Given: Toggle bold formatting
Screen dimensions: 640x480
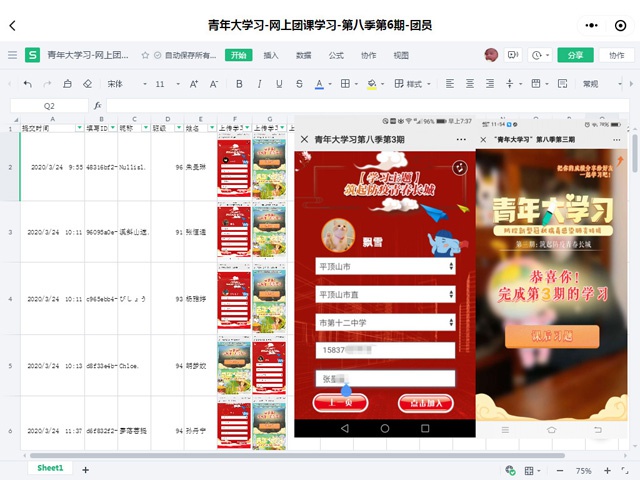Looking at the screenshot, I should pyautogui.click(x=239, y=84).
